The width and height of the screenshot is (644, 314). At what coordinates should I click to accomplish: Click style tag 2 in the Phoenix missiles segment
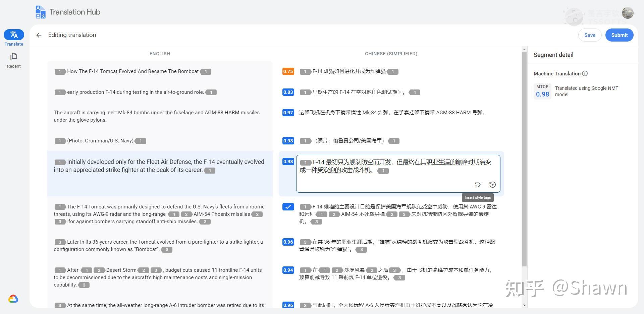186,214
